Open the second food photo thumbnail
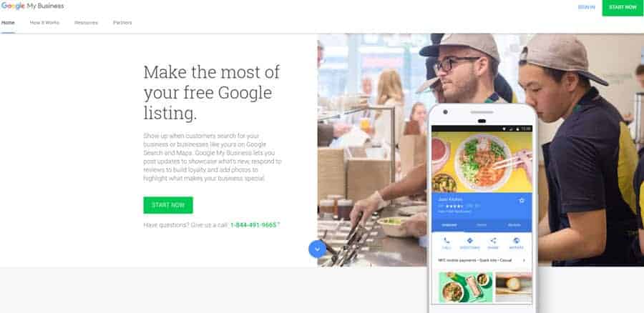The width and height of the screenshot is (644, 313). tap(514, 287)
